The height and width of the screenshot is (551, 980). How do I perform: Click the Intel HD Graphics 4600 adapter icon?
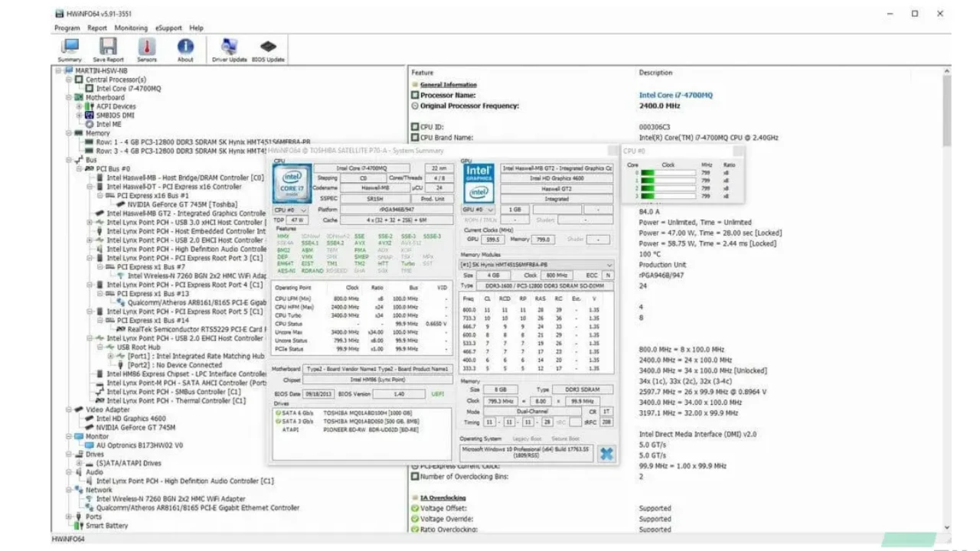click(x=90, y=419)
